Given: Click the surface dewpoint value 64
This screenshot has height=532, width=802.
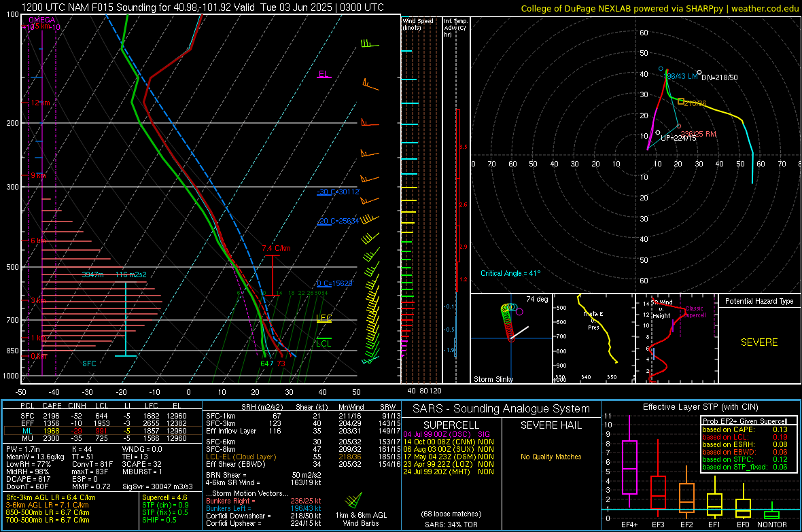Looking at the screenshot, I should coord(264,363).
